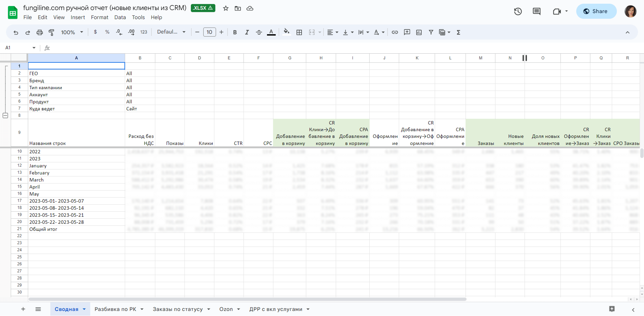
Task: Open comment history
Action: pyautogui.click(x=536, y=11)
